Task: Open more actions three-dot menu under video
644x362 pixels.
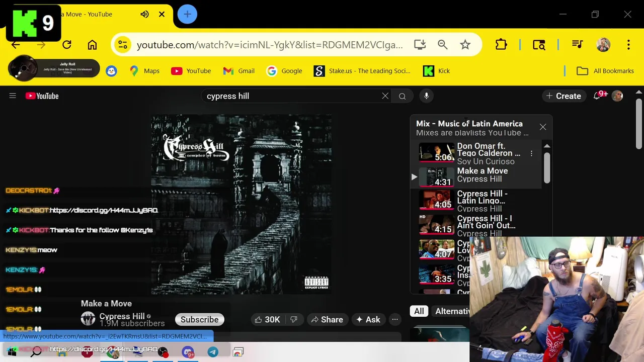Action: pyautogui.click(x=395, y=320)
